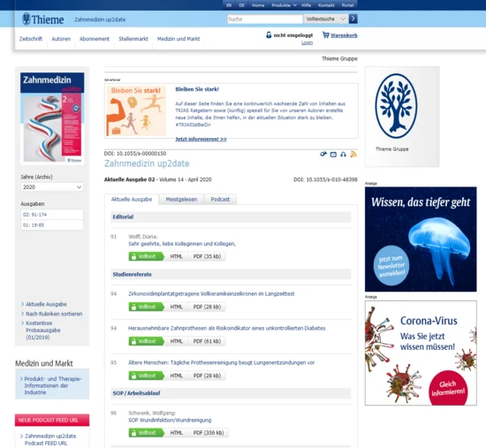The image size is (486, 448).
Task: Click the shopping cart icon
Action: pyautogui.click(x=325, y=34)
